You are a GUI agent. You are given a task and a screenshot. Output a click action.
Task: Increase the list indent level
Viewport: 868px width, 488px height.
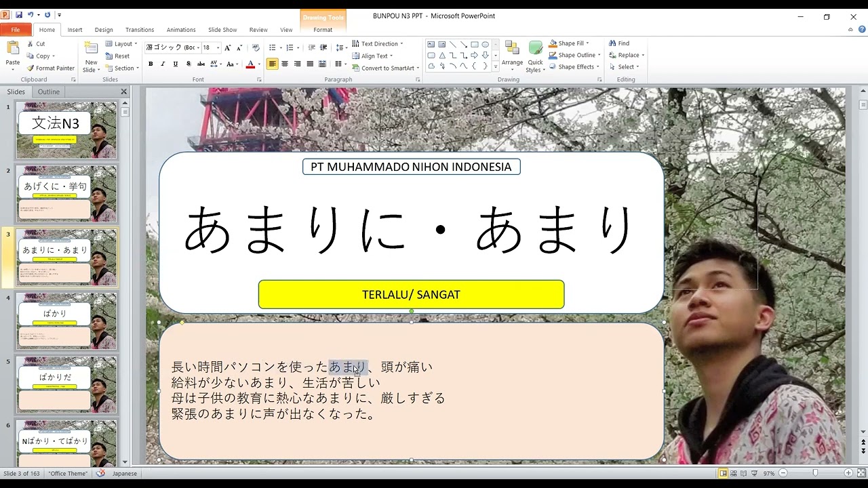pyautogui.click(x=324, y=47)
